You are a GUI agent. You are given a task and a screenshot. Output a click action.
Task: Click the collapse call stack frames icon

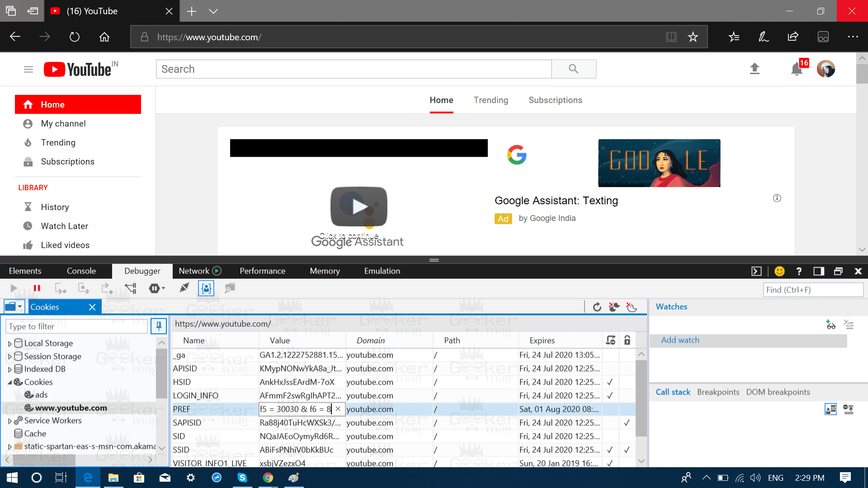849,409
